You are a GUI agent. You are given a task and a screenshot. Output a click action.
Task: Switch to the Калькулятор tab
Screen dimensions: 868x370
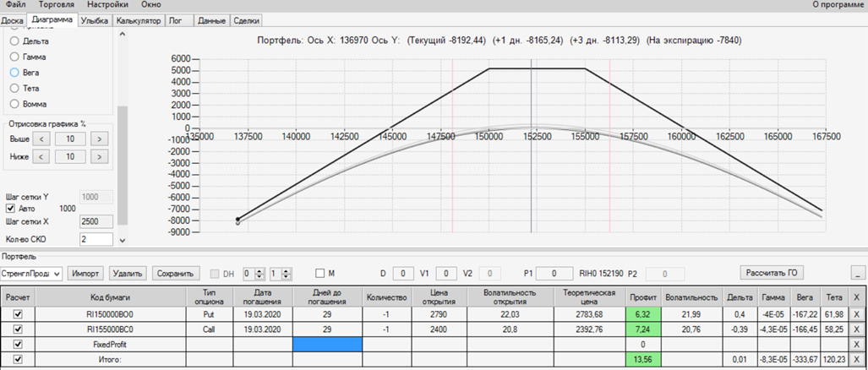139,20
